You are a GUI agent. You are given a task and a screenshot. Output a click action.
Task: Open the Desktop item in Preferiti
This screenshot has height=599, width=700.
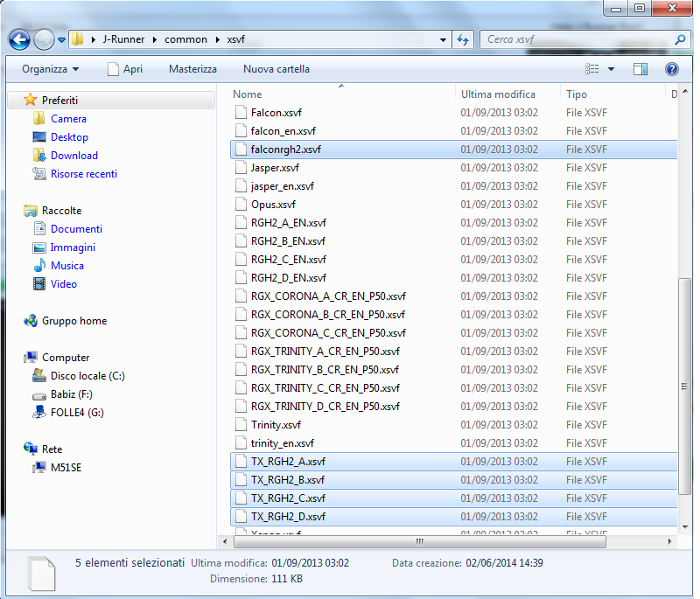point(68,136)
